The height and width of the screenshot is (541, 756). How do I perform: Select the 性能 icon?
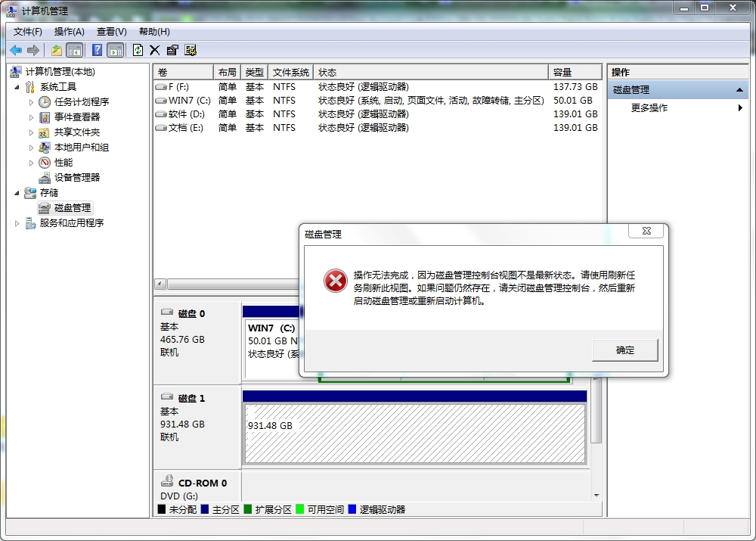pos(45,162)
